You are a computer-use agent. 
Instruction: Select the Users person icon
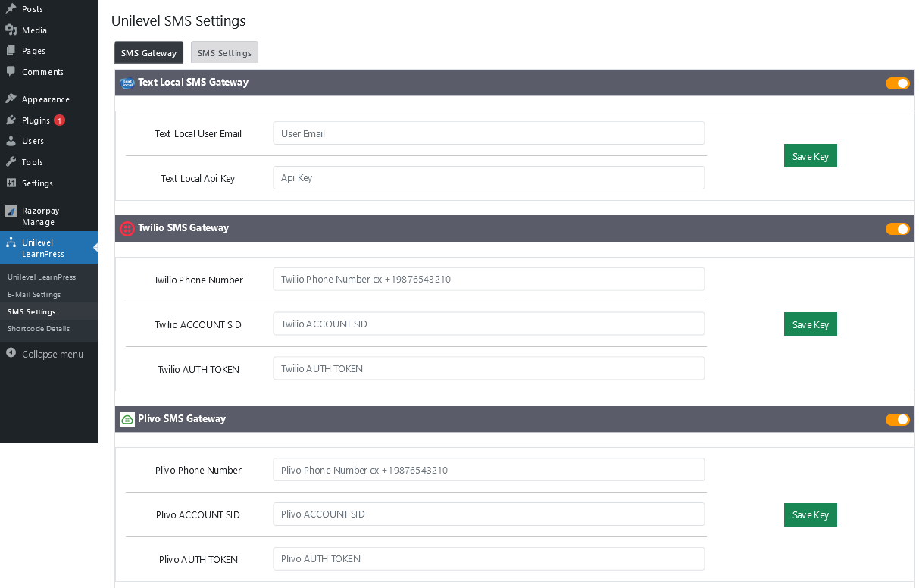point(11,141)
